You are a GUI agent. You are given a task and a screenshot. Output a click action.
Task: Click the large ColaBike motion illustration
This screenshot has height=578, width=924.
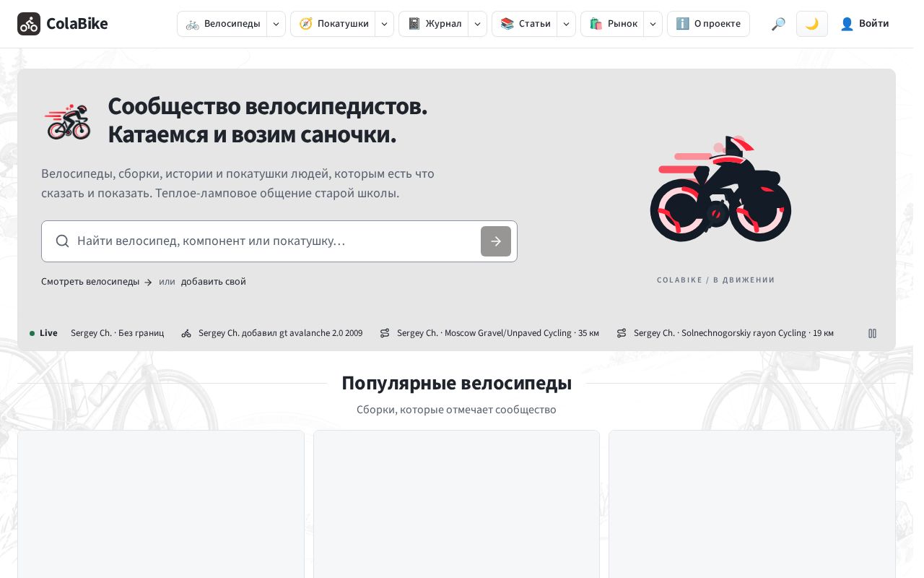720,189
